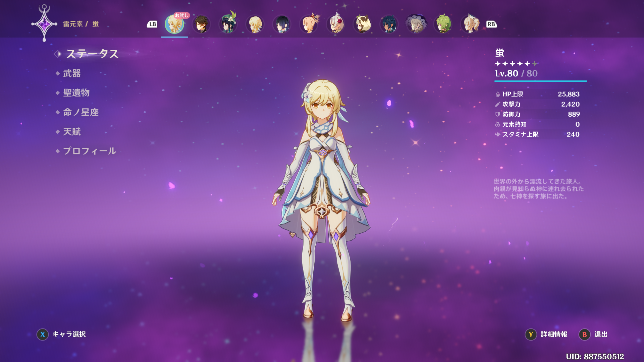Switch to Noelle's red-rose portrait

[x=335, y=24]
